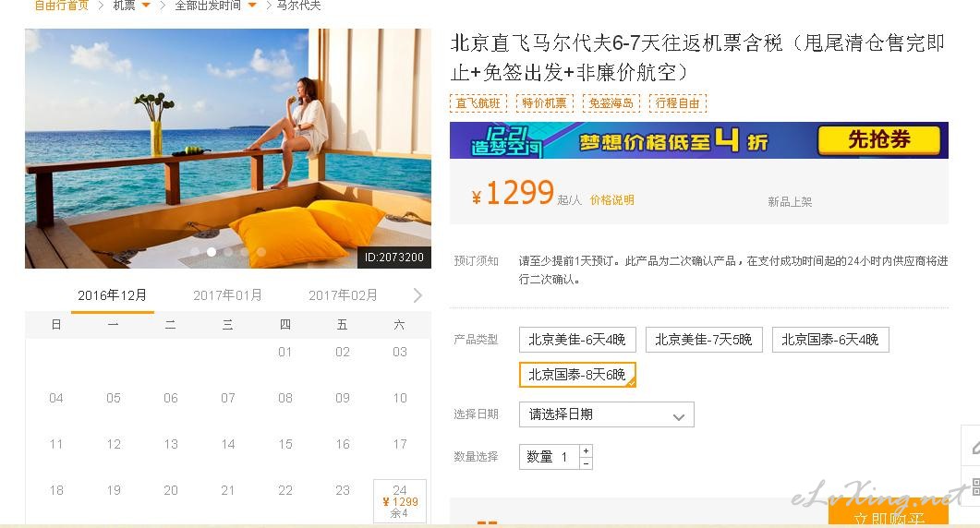Select the fourth carousel dot on photo
Image resolution: width=980 pixels, height=528 pixels.
coord(245,252)
